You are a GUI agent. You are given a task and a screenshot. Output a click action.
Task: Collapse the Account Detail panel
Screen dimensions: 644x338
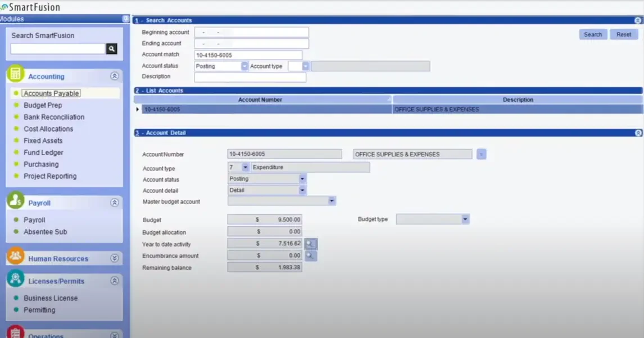[x=638, y=133]
